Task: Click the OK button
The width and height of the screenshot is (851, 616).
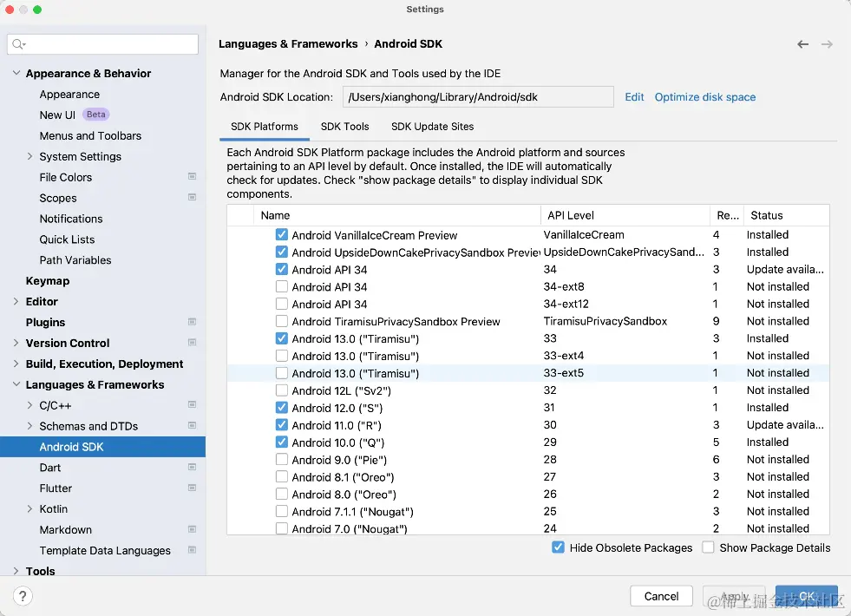Action: coord(807,596)
